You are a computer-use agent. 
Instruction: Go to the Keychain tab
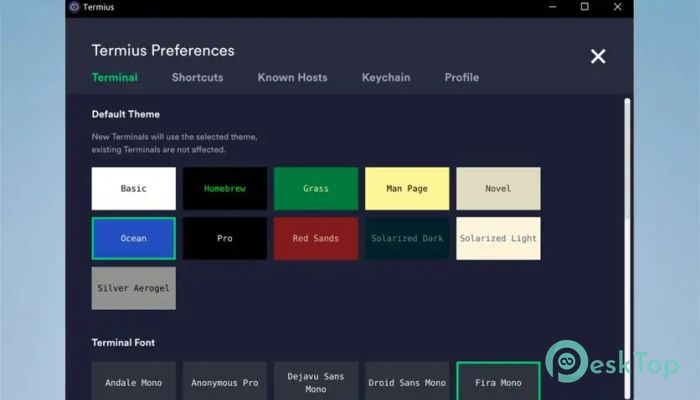[x=386, y=77]
